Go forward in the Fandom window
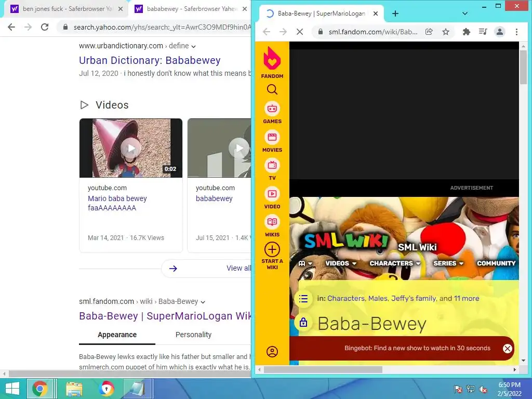This screenshot has width=532, height=399. [283, 32]
